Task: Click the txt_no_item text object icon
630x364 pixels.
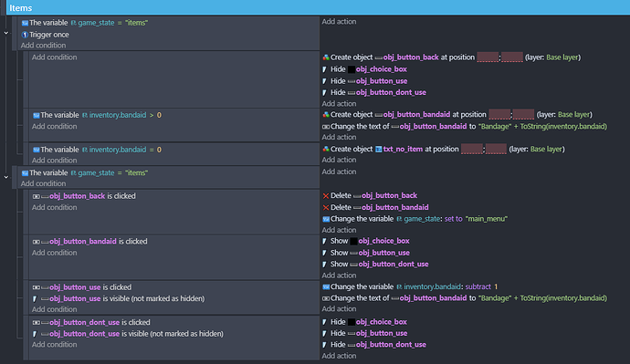Action: (379, 150)
